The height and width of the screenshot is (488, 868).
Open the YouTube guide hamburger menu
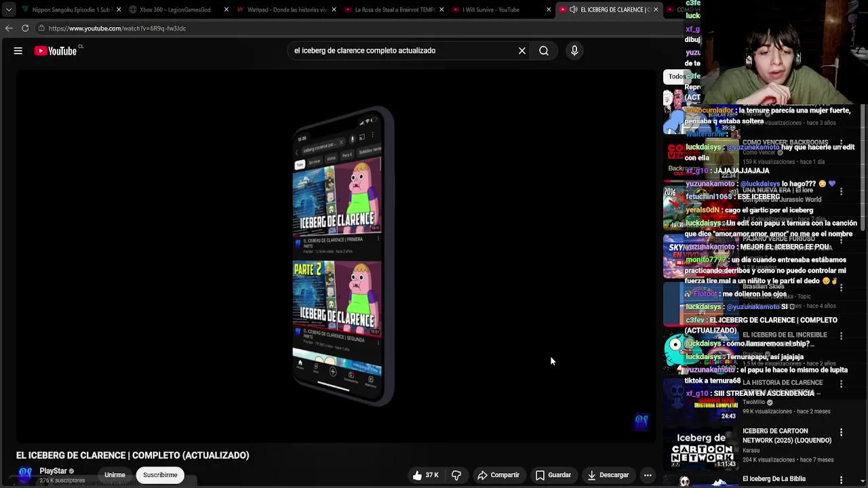tap(18, 51)
